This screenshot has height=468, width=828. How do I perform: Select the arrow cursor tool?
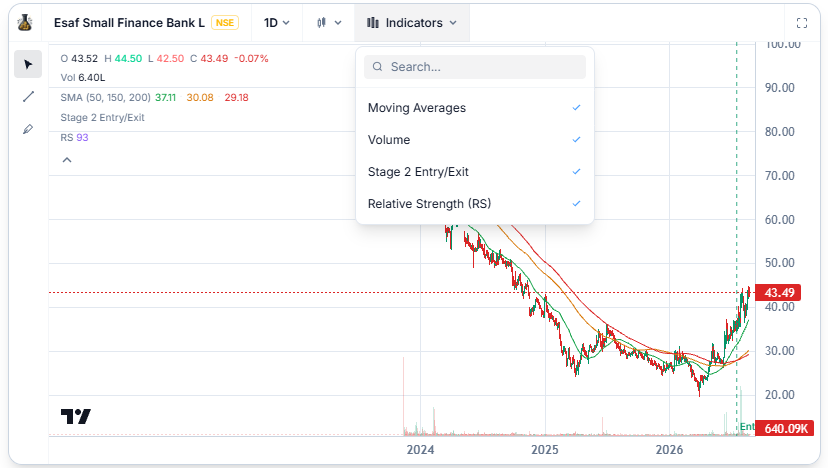tap(28, 64)
